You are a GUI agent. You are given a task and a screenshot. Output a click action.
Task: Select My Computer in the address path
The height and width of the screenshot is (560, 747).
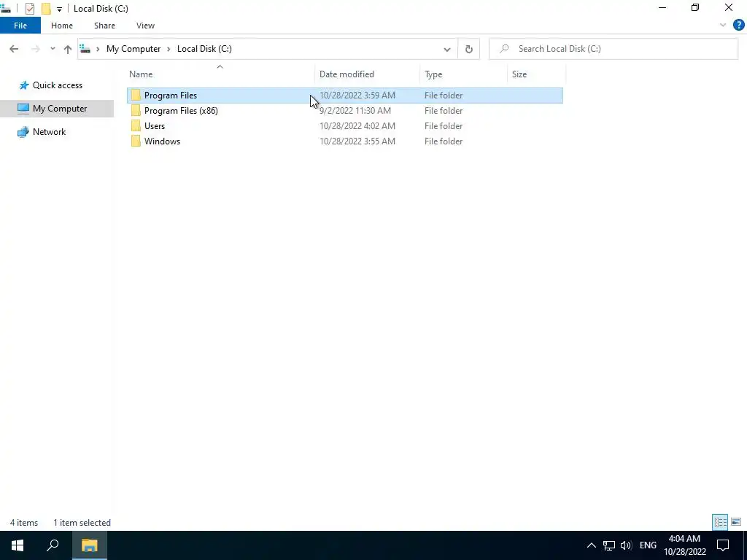(133, 49)
